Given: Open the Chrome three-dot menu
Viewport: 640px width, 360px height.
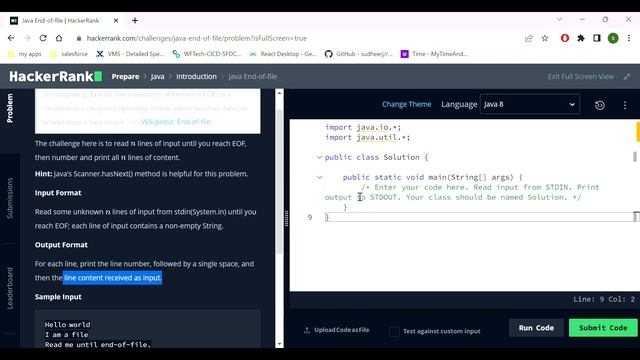Looking at the screenshot, I should (629, 38).
